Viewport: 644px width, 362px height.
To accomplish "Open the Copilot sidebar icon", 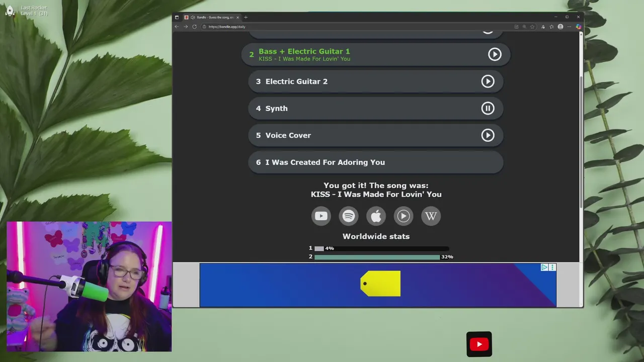I will pos(579,27).
